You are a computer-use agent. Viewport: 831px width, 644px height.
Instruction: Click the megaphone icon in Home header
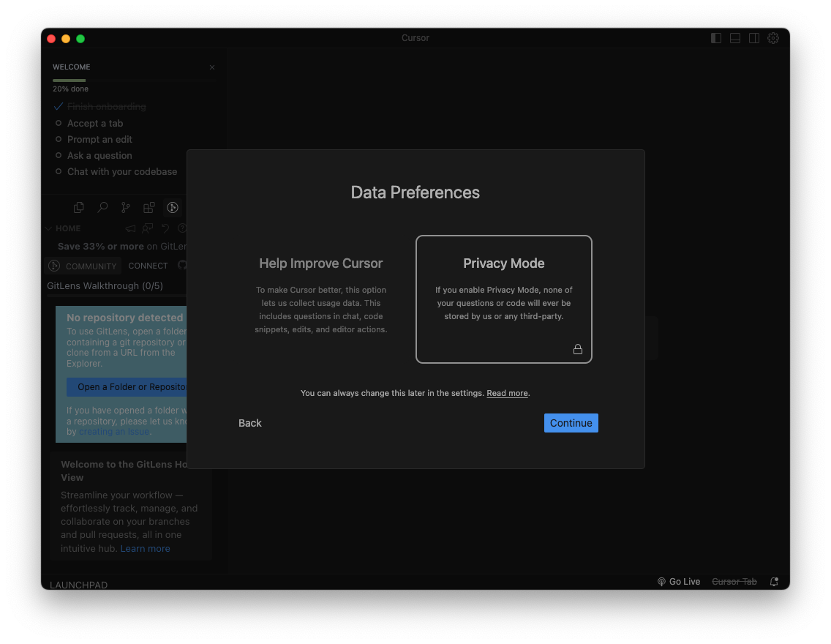point(130,228)
